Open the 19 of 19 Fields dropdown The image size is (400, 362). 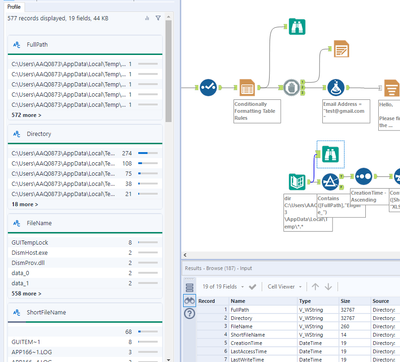tap(223, 287)
